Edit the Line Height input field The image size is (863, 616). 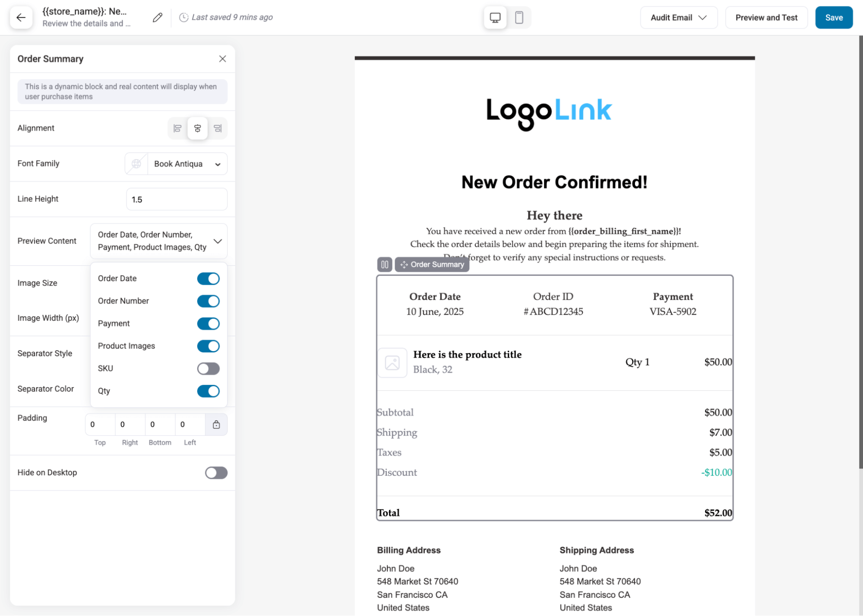[x=177, y=200]
